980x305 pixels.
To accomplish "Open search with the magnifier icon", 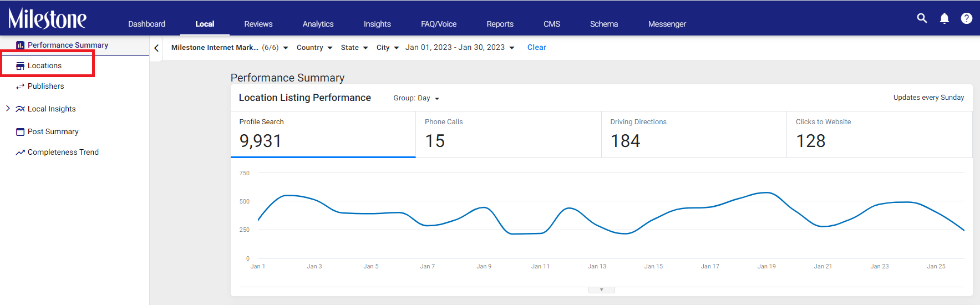I will [922, 18].
